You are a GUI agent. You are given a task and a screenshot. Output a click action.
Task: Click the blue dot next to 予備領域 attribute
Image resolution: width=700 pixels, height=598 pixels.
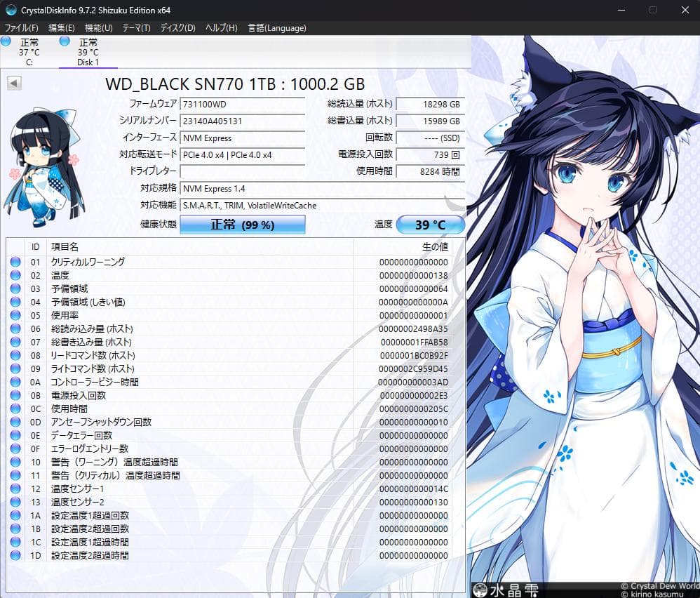click(15, 288)
